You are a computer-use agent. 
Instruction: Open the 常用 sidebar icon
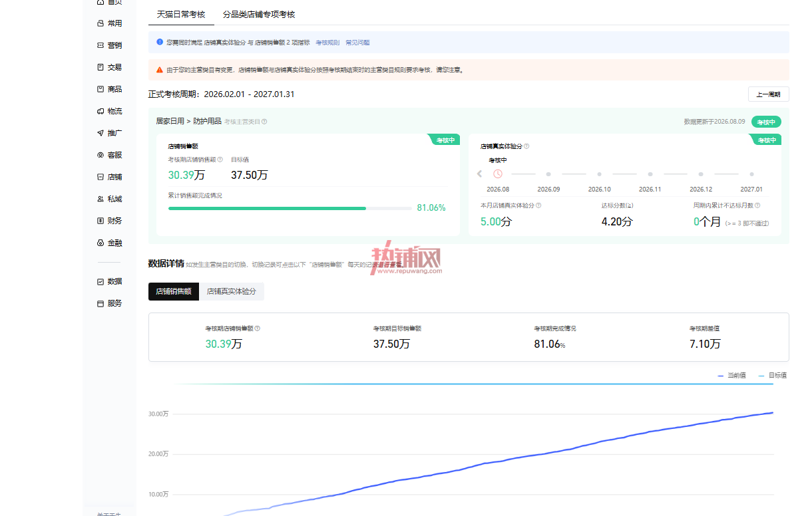[x=101, y=23]
